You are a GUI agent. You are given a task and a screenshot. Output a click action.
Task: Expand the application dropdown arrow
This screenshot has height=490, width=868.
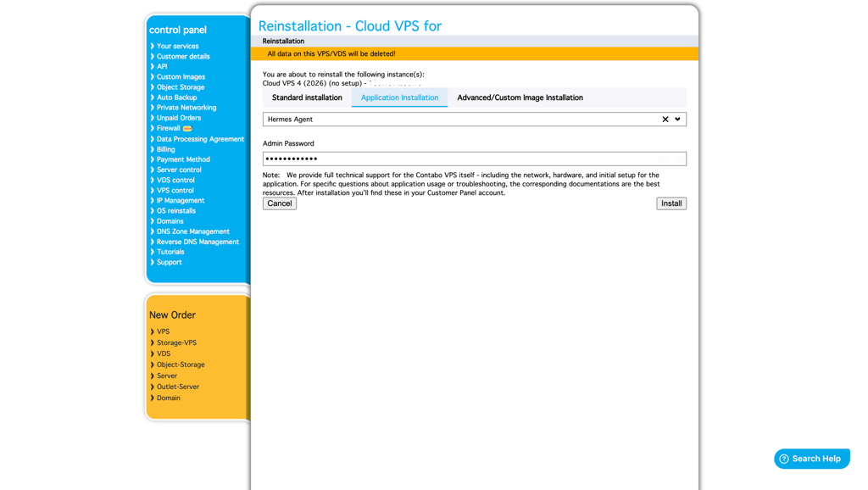[x=677, y=119]
